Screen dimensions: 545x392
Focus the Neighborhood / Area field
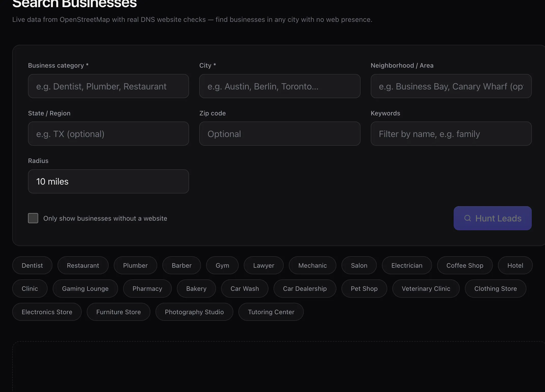[x=451, y=86]
